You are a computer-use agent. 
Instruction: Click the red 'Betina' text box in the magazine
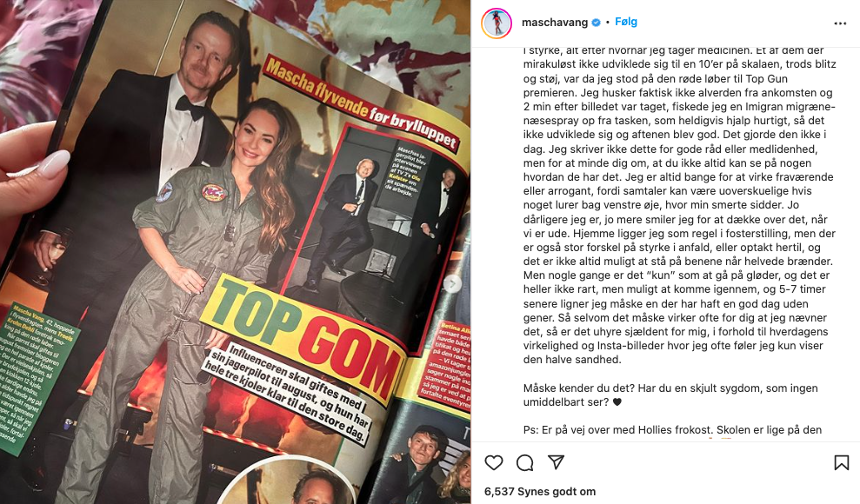pyautogui.click(x=449, y=366)
